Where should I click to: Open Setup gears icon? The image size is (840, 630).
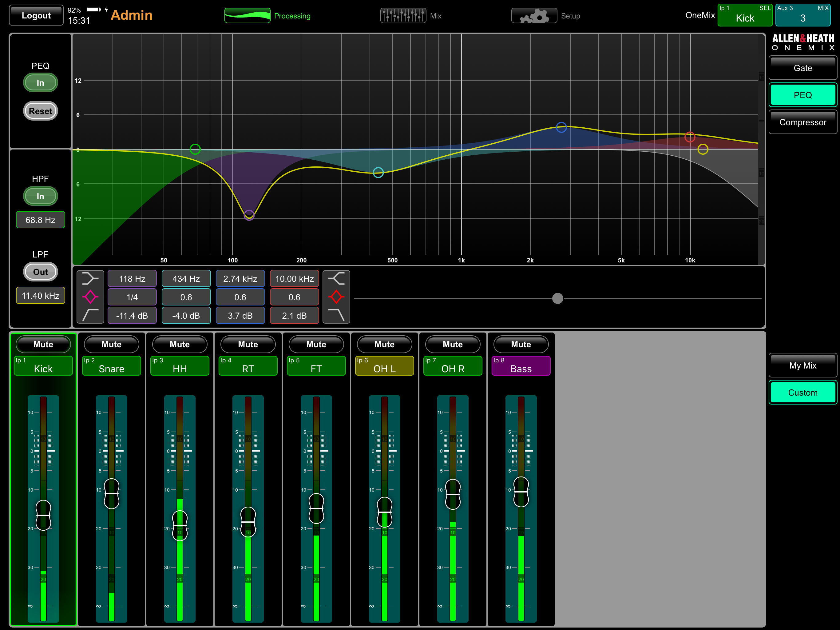(x=534, y=16)
